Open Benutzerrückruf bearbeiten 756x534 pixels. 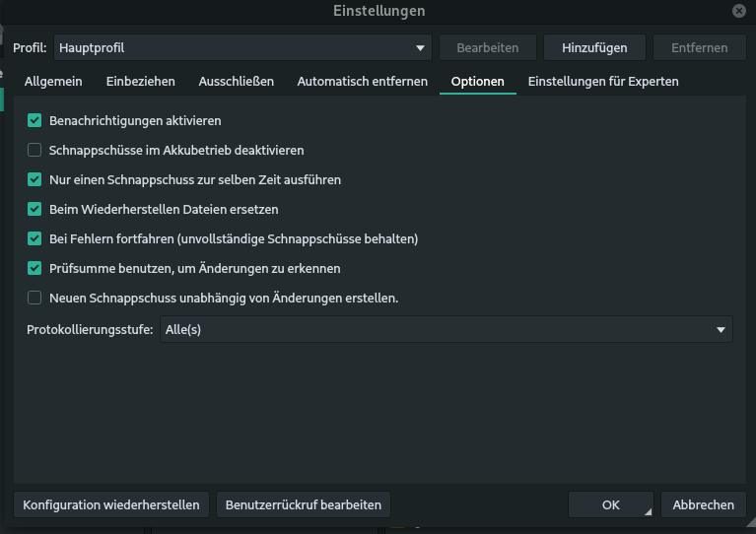(304, 504)
